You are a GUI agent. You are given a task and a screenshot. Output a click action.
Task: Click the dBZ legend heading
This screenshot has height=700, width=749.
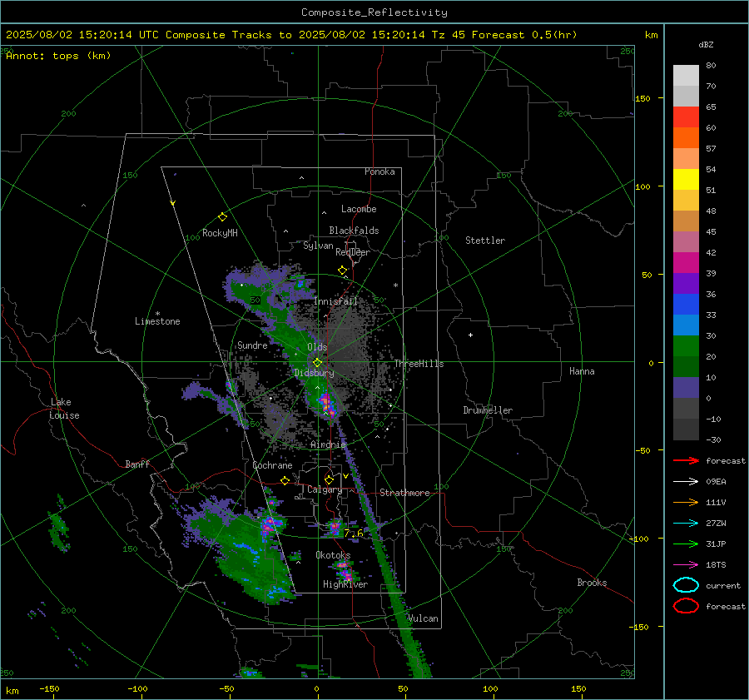point(706,45)
